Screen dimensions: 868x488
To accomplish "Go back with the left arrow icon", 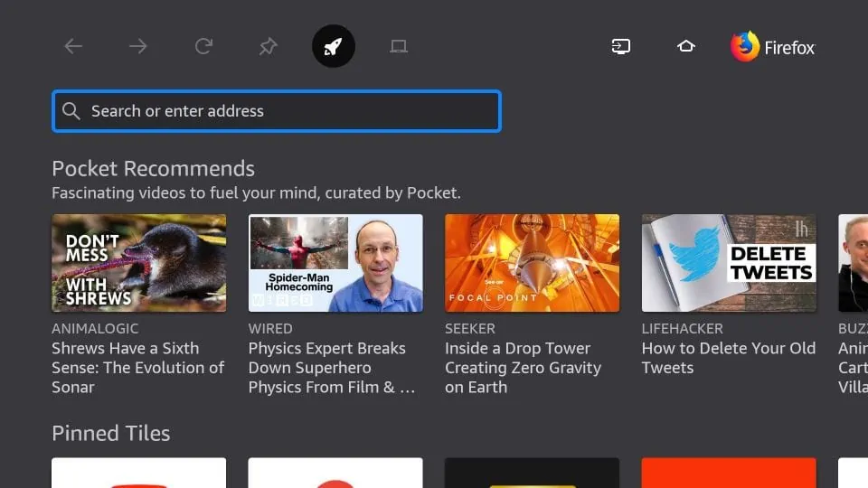I will pyautogui.click(x=73, y=46).
